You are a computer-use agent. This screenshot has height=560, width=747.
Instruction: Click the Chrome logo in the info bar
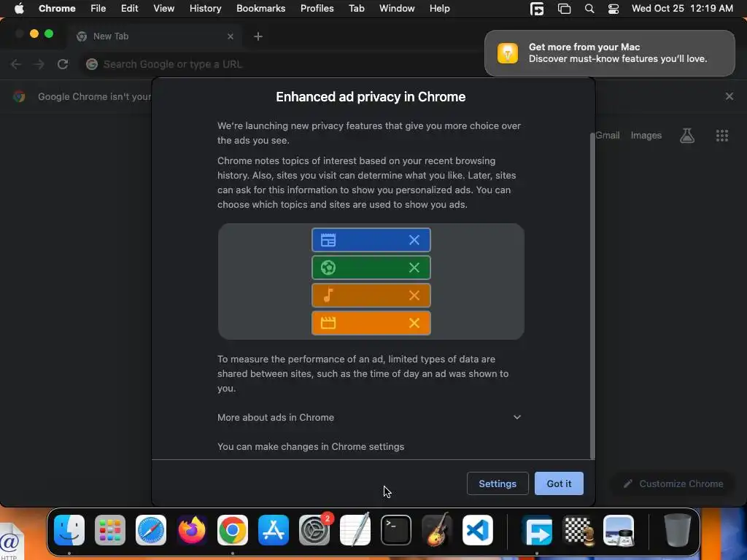point(19,97)
